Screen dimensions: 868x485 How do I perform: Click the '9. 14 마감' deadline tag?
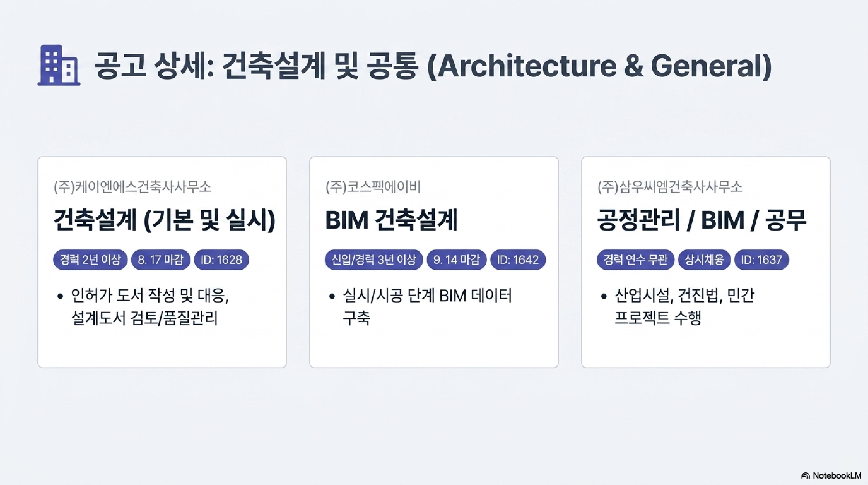point(457,260)
